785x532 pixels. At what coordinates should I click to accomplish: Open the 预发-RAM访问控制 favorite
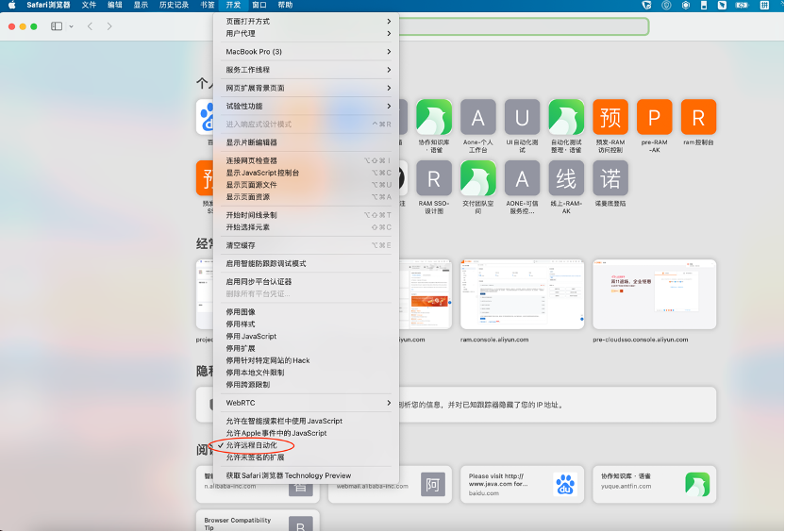[x=610, y=117]
